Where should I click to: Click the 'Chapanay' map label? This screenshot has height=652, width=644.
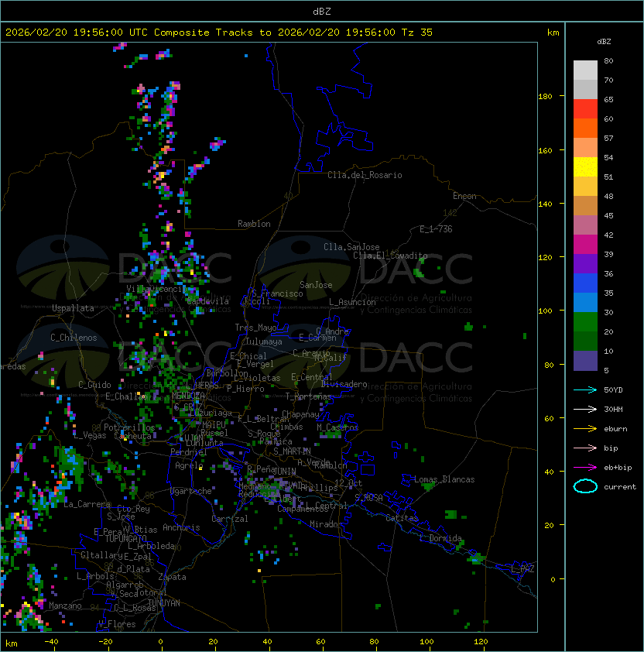coord(300,414)
